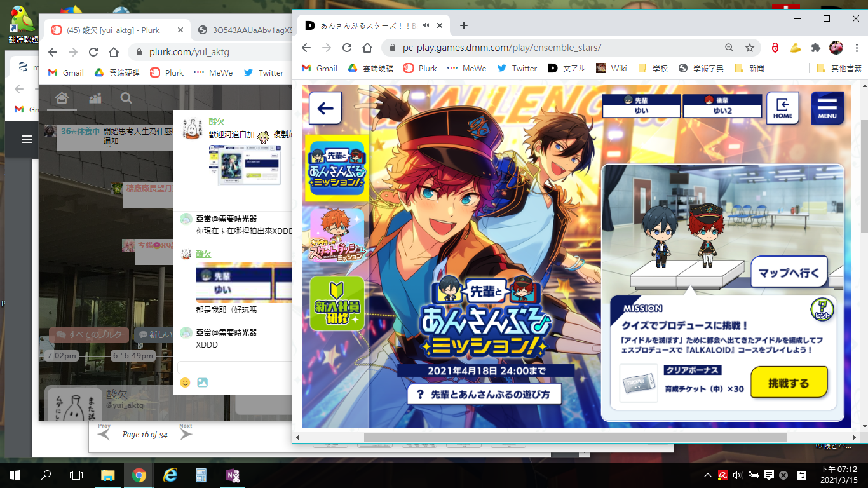Click the 7:02pm timeline marker in Plurk
This screenshot has height=488, width=868.
62,355
